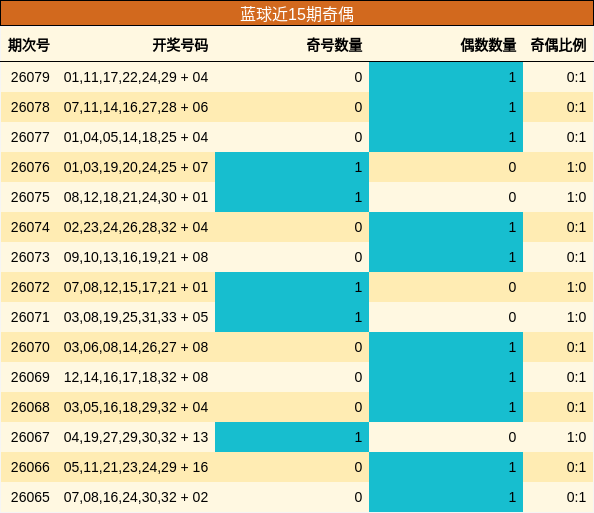Image resolution: width=594 pixels, height=513 pixels.
Task: Click ratio 0:1 in row 26073
Action: [576, 257]
